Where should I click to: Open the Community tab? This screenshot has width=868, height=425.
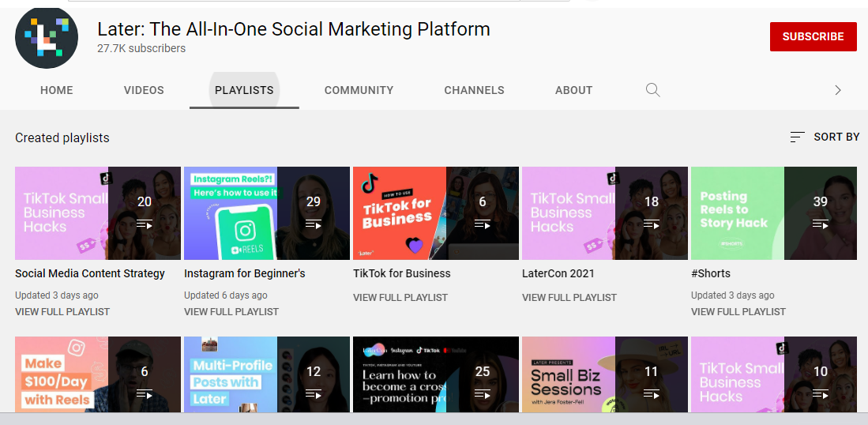pyautogui.click(x=359, y=90)
